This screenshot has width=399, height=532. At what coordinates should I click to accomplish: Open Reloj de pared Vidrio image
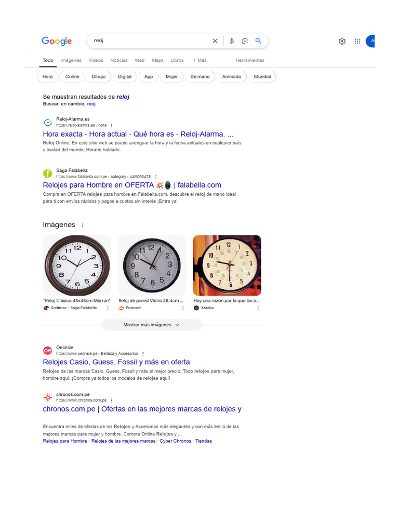152,265
